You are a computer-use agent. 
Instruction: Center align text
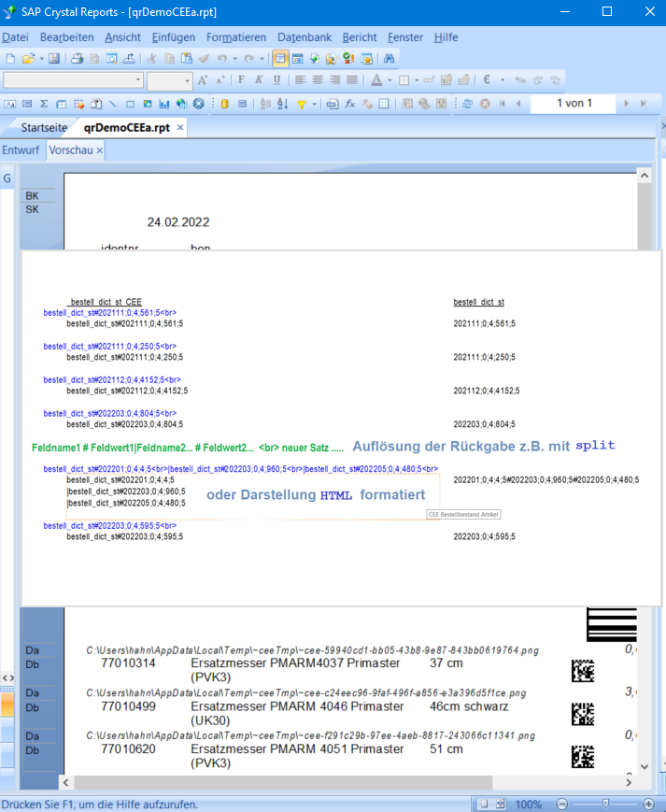pos(318,79)
